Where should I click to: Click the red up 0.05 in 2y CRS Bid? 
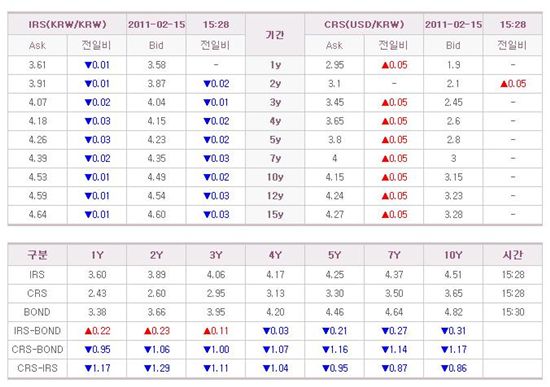pos(513,84)
